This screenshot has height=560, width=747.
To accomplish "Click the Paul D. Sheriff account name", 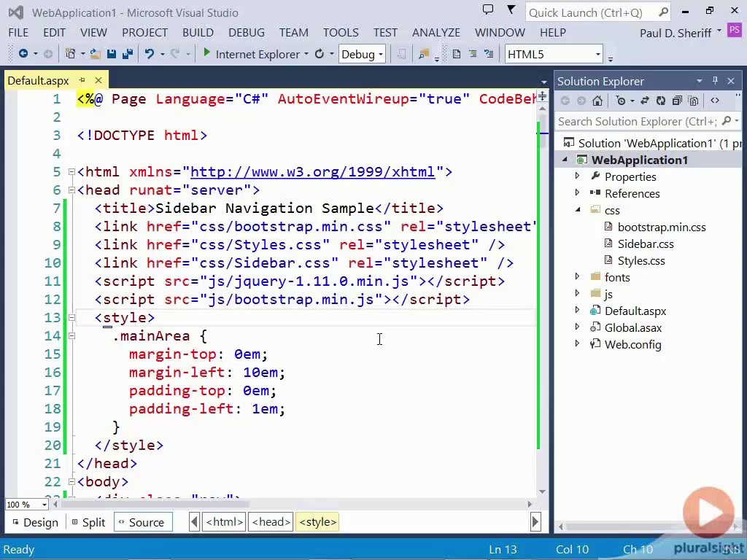I will point(675,33).
